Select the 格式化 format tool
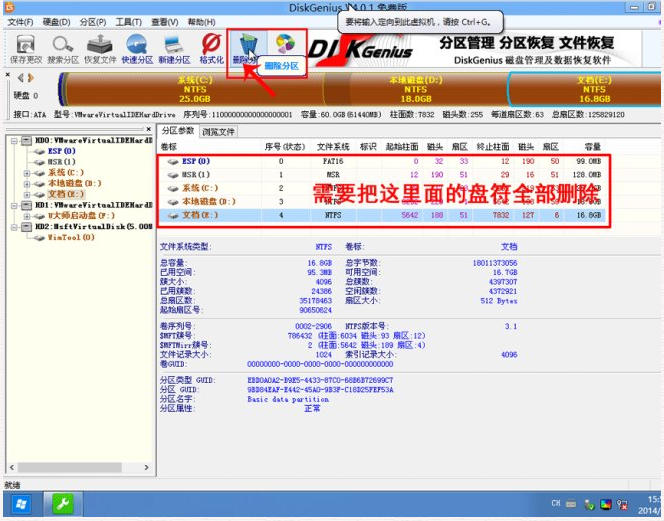 tap(211, 50)
